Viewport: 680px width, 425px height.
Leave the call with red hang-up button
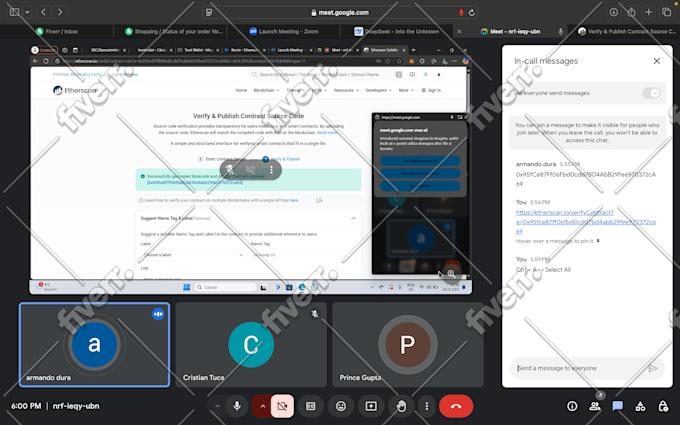pyautogui.click(x=456, y=406)
